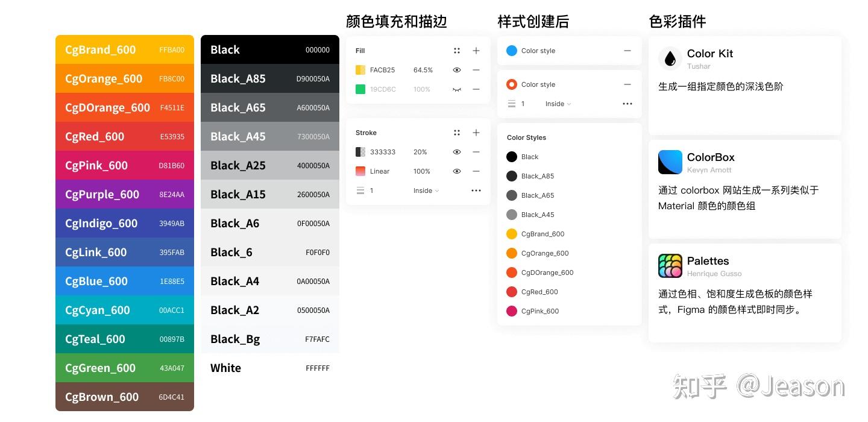This screenshot has height=422, width=868.
Task: Add a new fill with plus icon
Action: pos(476,51)
